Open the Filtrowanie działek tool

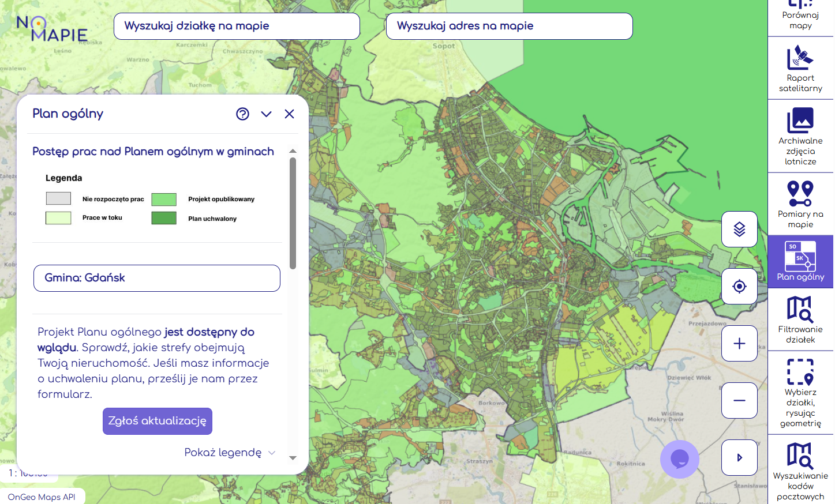tap(800, 319)
